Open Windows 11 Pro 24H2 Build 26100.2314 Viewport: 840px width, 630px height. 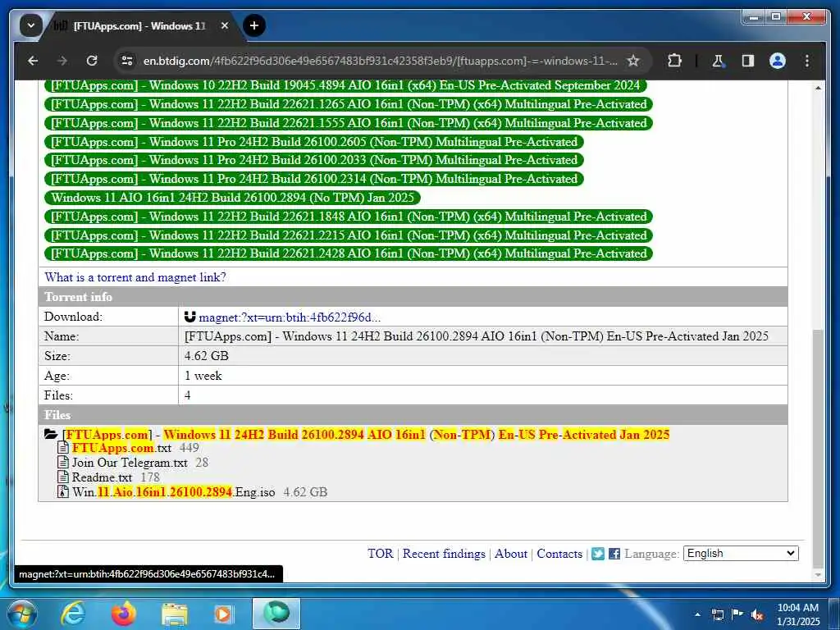point(314,179)
